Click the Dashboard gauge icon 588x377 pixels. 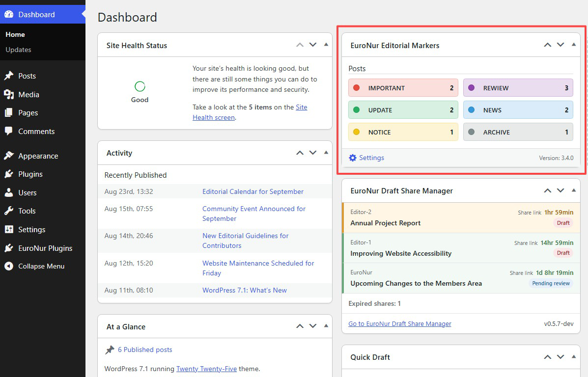click(9, 14)
